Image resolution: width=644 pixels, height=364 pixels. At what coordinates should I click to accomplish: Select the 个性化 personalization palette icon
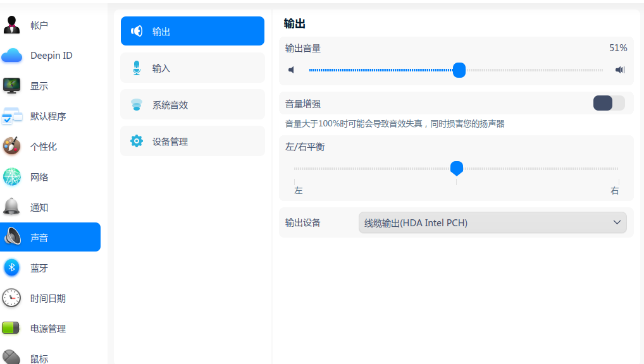click(12, 147)
